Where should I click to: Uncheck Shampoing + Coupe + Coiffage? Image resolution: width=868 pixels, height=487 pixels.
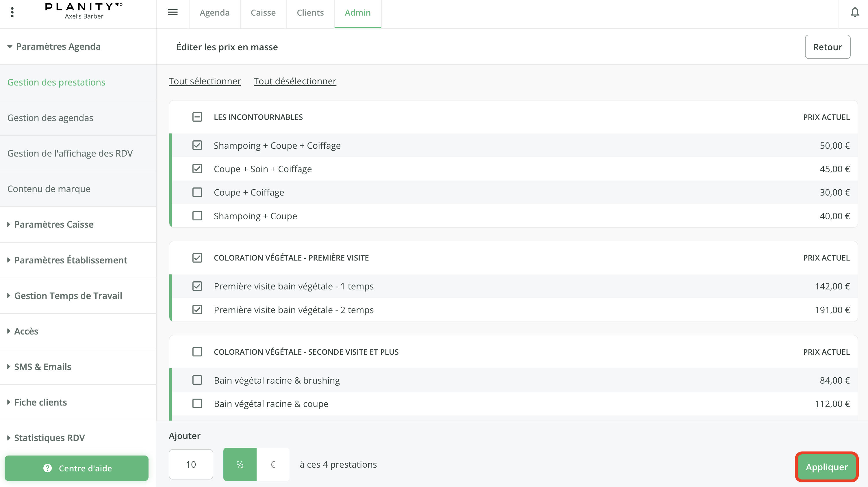197,145
